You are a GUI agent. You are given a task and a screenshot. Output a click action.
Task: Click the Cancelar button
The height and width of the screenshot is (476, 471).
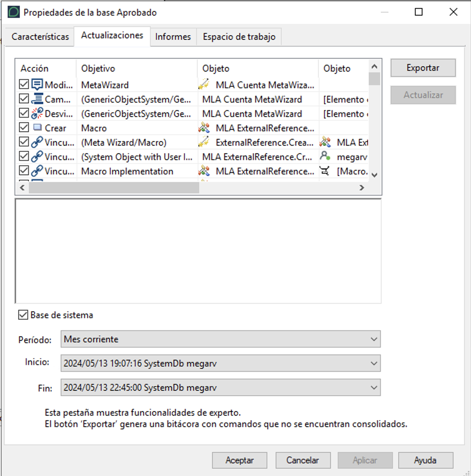click(303, 460)
